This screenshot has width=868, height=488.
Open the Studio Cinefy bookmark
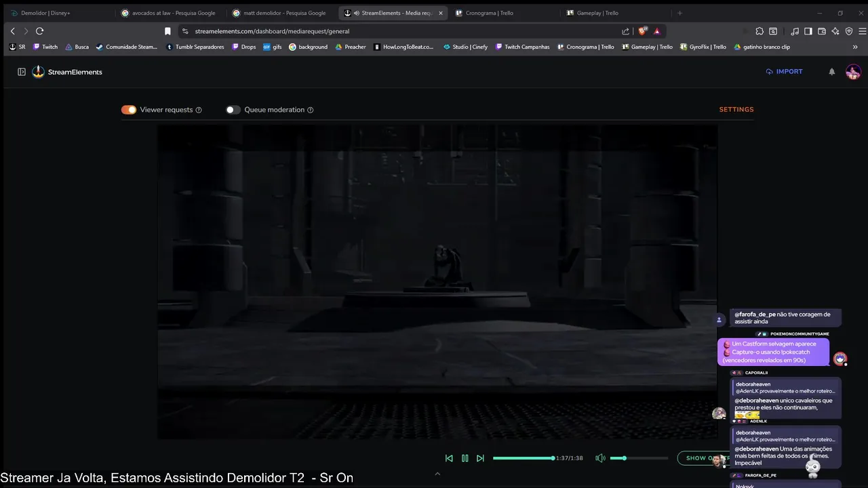tap(465, 47)
